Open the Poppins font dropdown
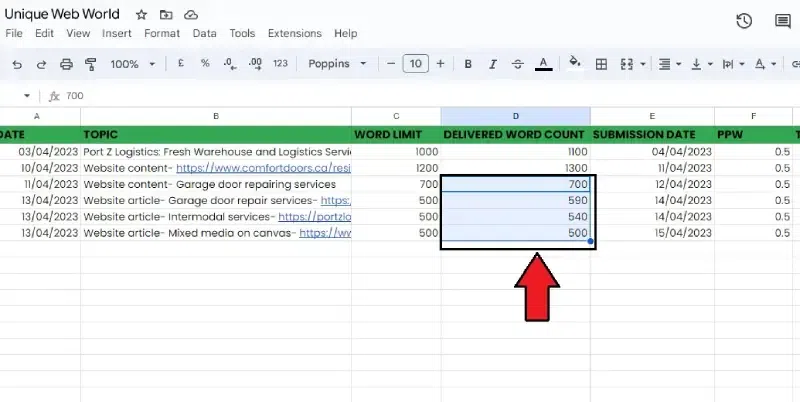The height and width of the screenshot is (402, 800). click(337, 64)
